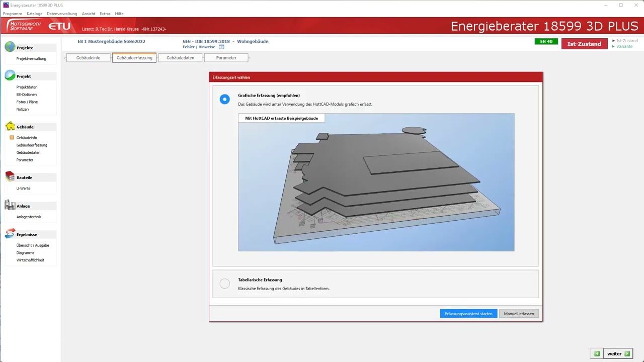Open the Ansicht menu
644x362 pixels.
point(89,14)
